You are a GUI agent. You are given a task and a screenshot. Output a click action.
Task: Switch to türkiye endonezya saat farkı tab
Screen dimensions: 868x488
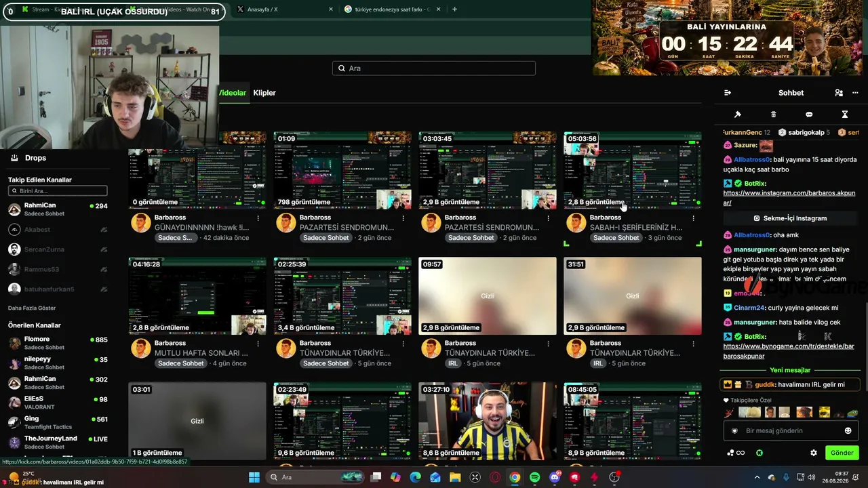[392, 9]
